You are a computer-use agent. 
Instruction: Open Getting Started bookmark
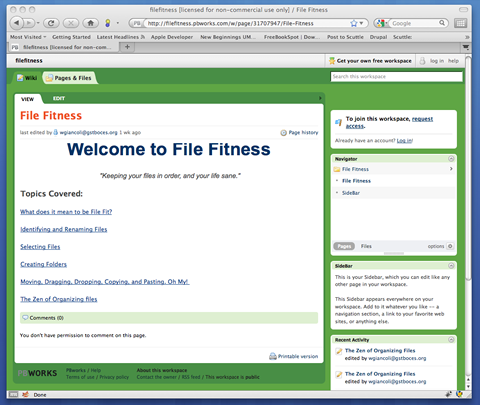pyautogui.click(x=71, y=37)
